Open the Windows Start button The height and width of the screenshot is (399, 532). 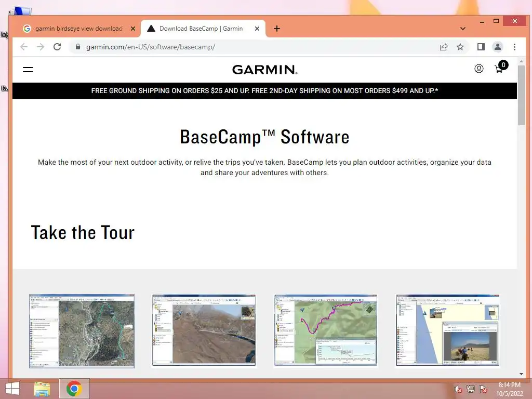tap(12, 389)
